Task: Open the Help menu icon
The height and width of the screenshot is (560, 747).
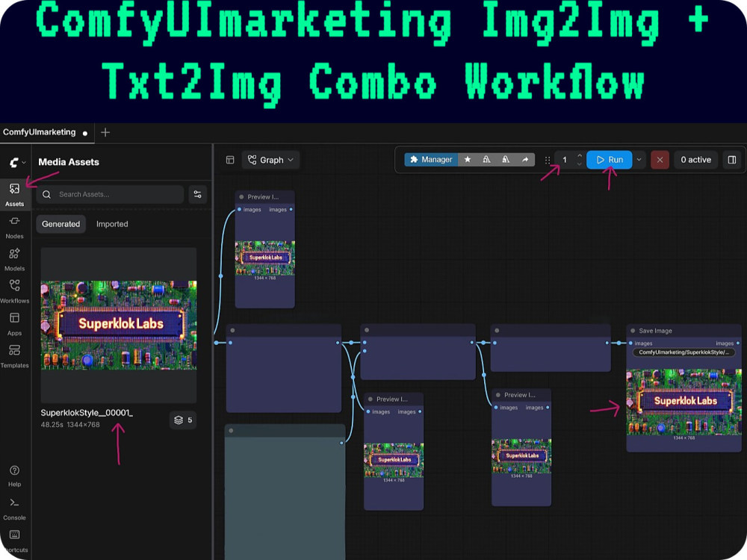Action: [x=14, y=476]
